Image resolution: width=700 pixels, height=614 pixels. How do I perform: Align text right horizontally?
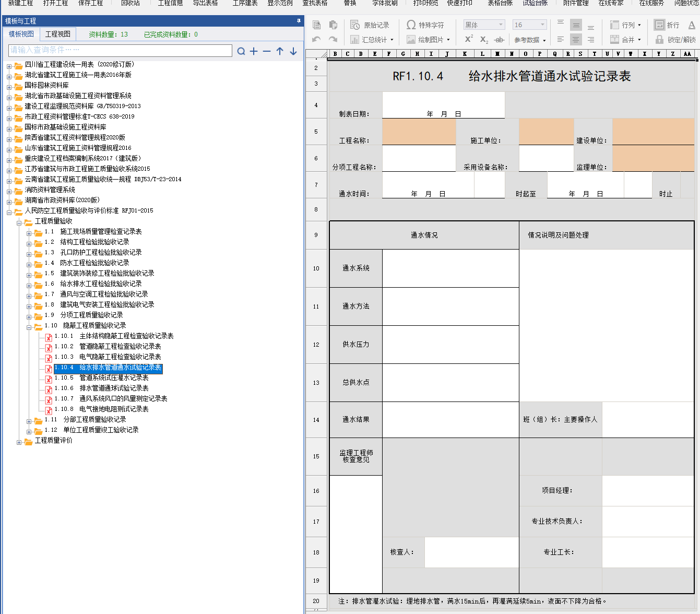[x=591, y=39]
